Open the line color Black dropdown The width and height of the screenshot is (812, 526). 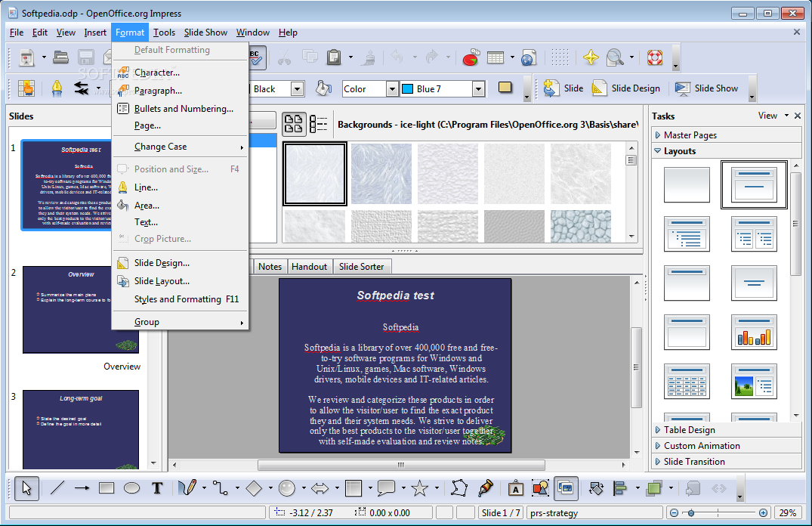pyautogui.click(x=298, y=89)
